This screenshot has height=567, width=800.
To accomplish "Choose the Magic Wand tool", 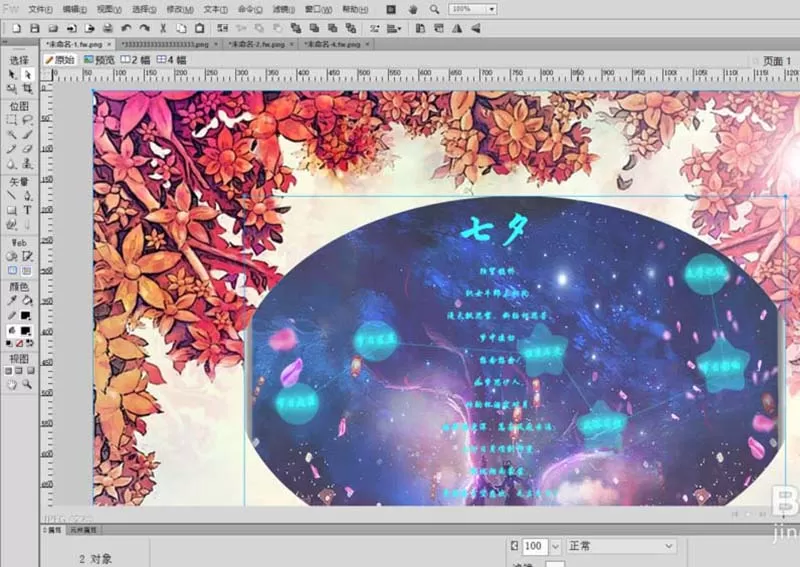I will pyautogui.click(x=12, y=135).
